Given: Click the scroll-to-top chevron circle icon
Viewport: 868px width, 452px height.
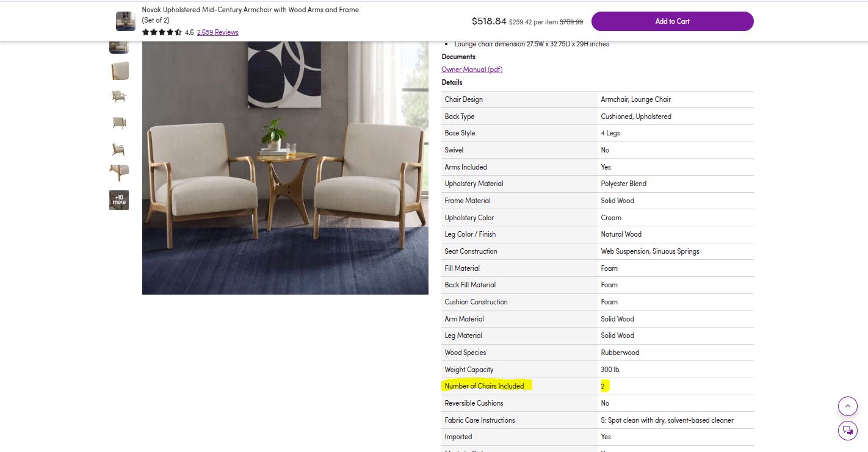Looking at the screenshot, I should coord(847,406).
